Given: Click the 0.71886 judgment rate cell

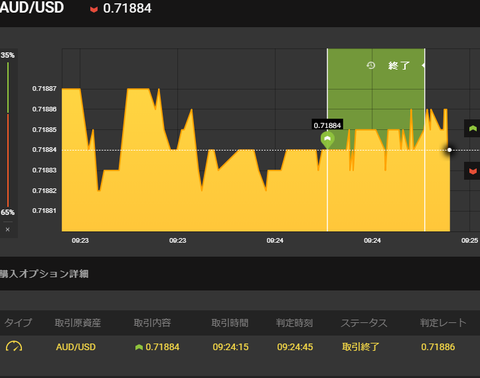Looking at the screenshot, I should [x=438, y=347].
